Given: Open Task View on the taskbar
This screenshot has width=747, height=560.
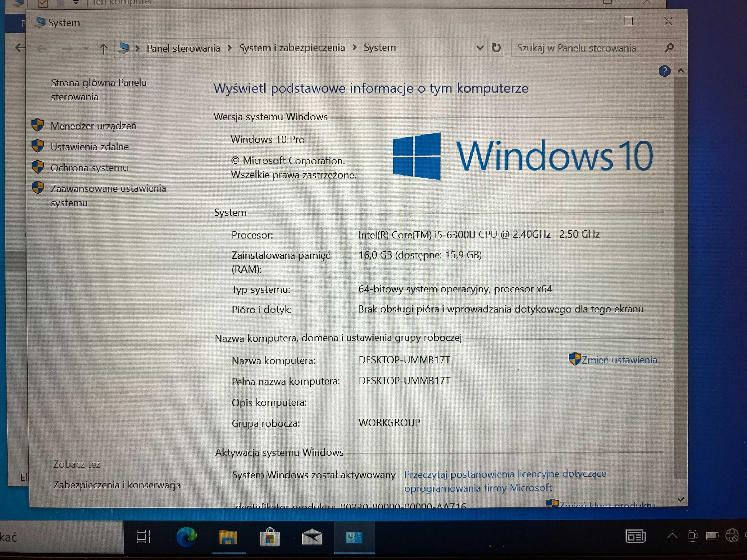Looking at the screenshot, I should point(143,537).
